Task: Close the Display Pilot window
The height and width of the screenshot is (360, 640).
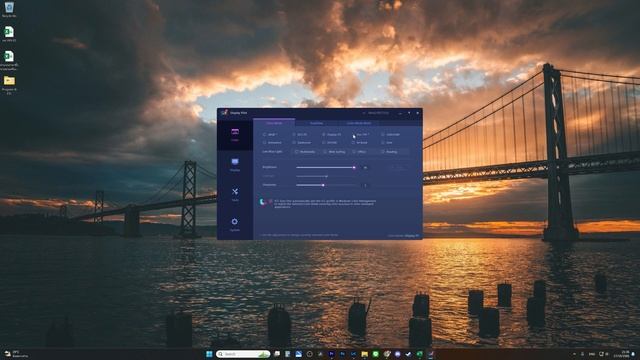Action: 418,113
